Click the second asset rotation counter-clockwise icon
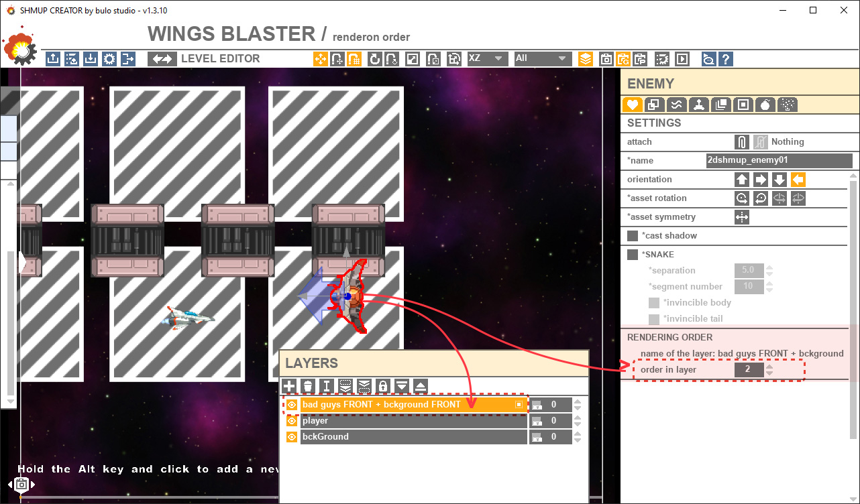Image resolution: width=860 pixels, height=504 pixels. point(760,198)
